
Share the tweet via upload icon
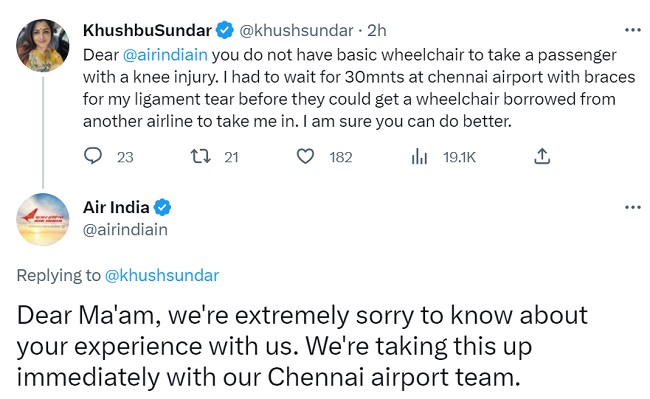point(542,156)
